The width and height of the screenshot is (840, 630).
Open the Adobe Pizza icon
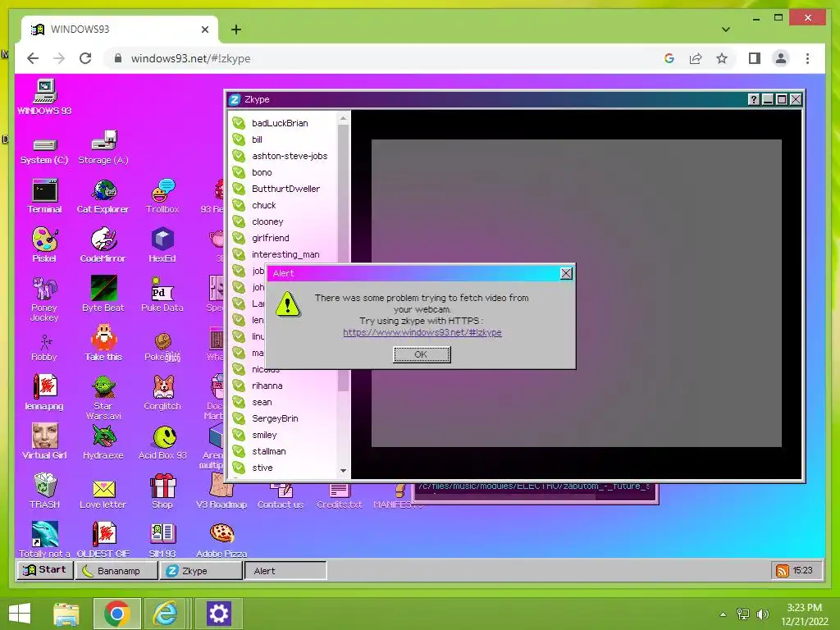point(221,540)
